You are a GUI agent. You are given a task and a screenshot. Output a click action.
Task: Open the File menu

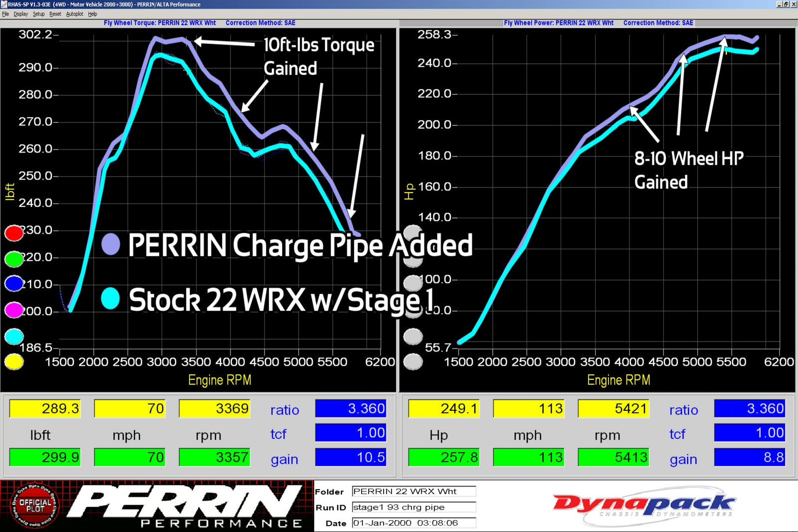[x=5, y=14]
